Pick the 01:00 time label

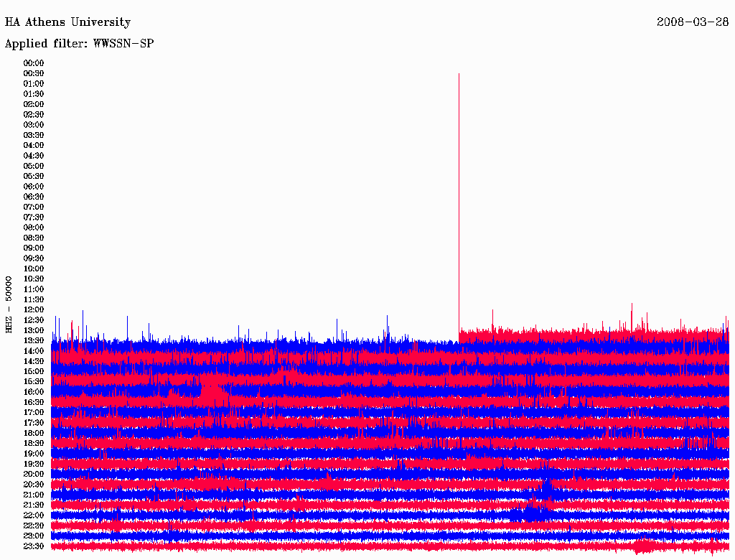(34, 84)
